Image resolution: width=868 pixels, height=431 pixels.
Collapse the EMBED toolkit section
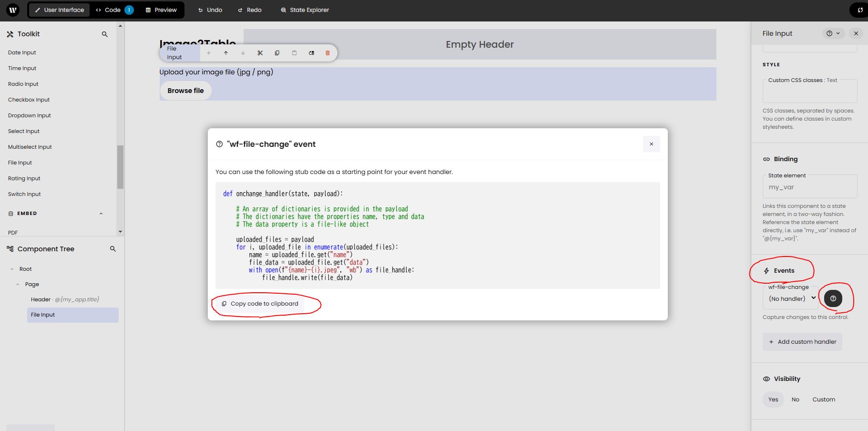point(101,214)
